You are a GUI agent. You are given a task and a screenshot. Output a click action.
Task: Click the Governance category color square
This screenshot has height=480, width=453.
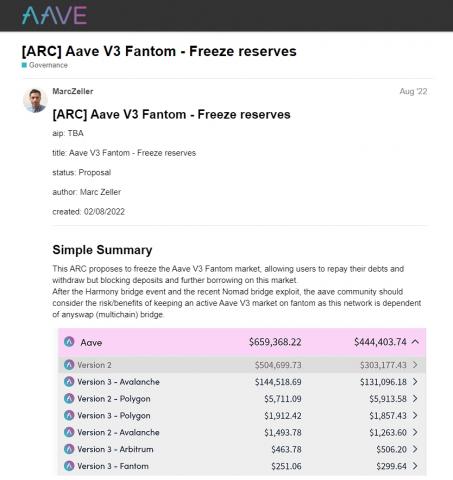point(24,65)
